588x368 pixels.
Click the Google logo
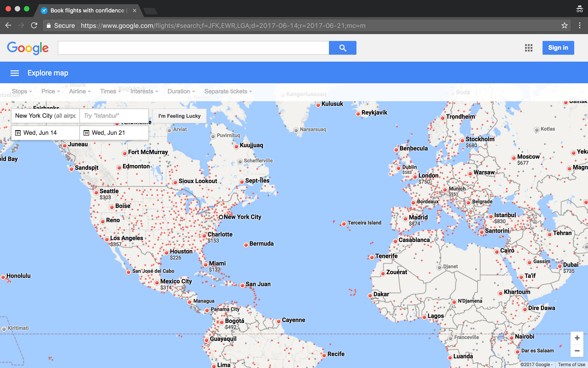pyautogui.click(x=28, y=48)
